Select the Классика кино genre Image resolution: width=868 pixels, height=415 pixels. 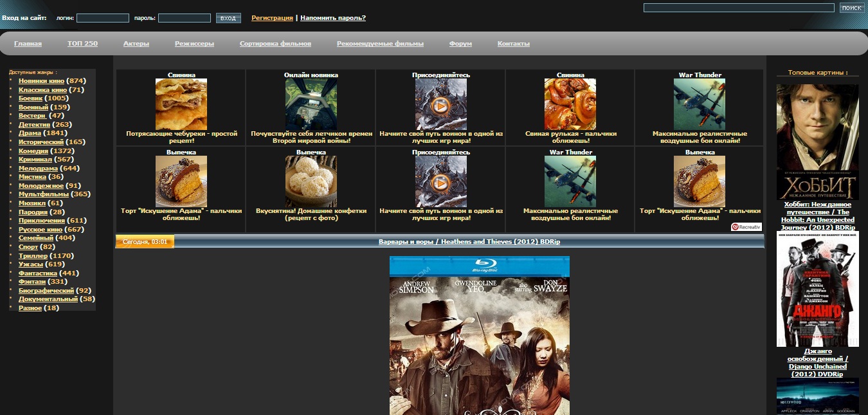coord(42,89)
